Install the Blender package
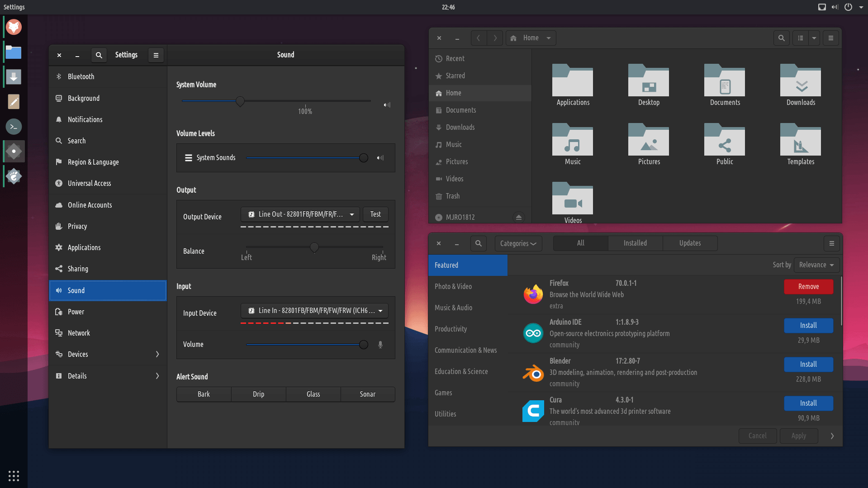The height and width of the screenshot is (488, 868). 808,365
